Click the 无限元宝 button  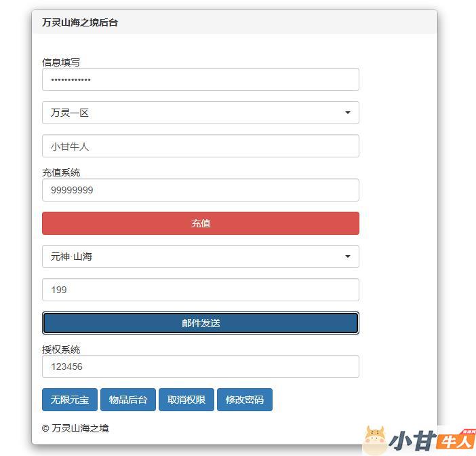point(70,400)
